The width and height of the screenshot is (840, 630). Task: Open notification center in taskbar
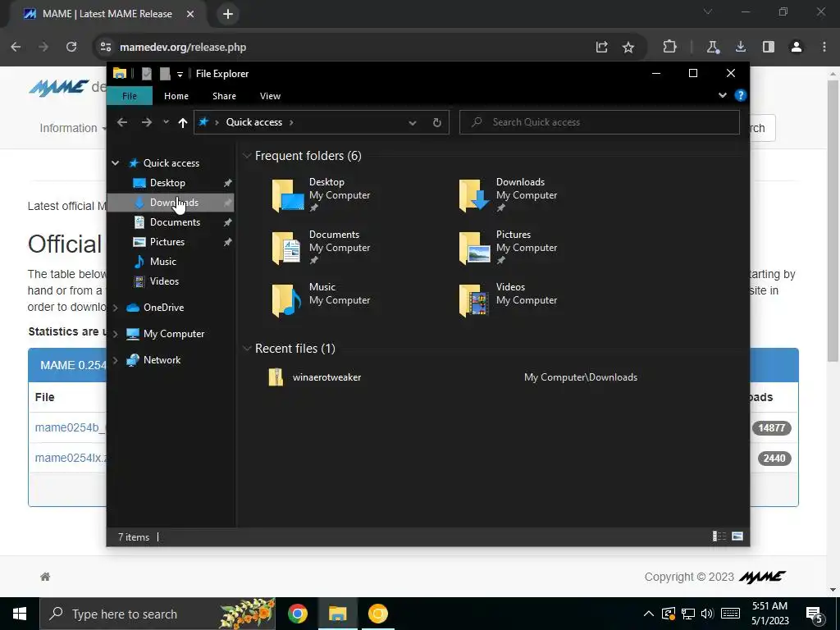(x=815, y=614)
